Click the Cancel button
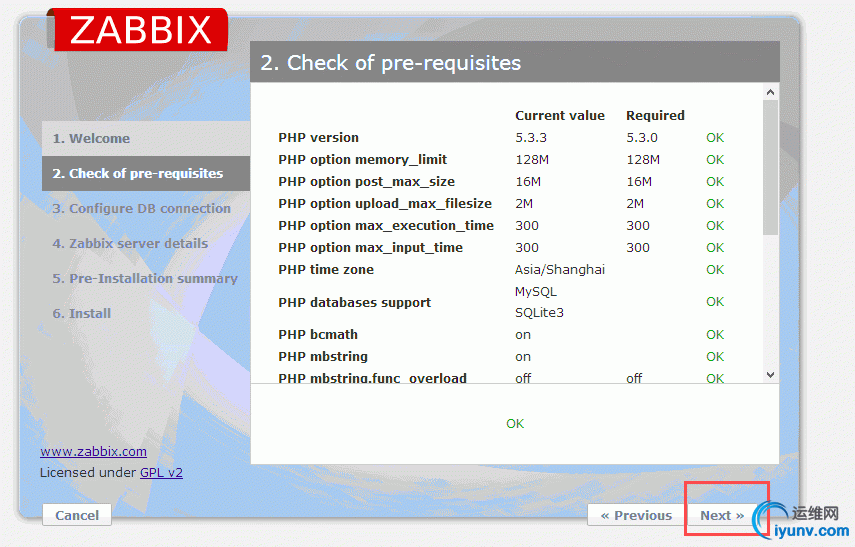The image size is (855, 547). coord(77,515)
